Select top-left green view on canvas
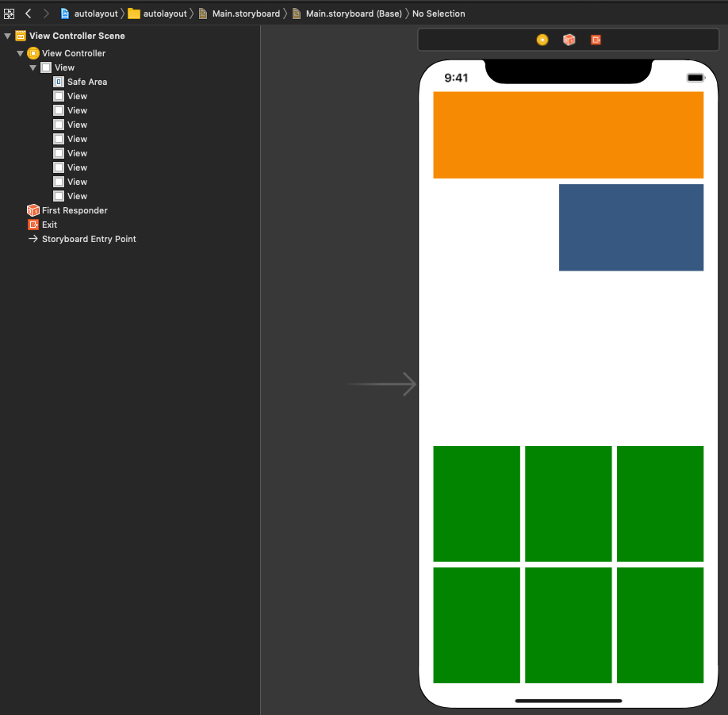The width and height of the screenshot is (728, 715). coord(477,504)
